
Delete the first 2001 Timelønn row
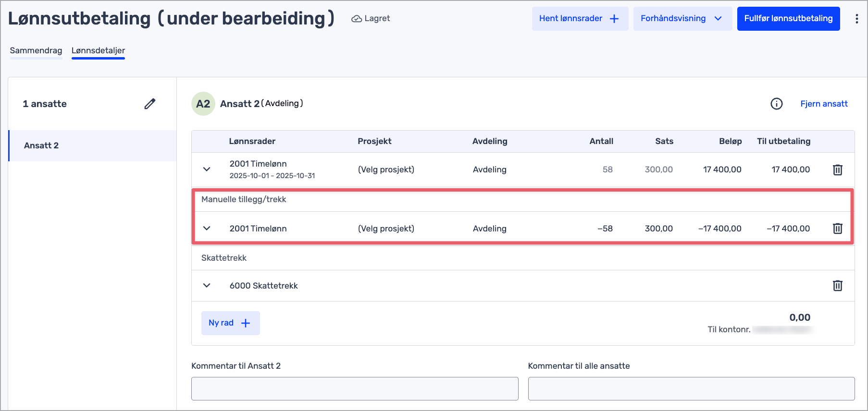pos(837,169)
